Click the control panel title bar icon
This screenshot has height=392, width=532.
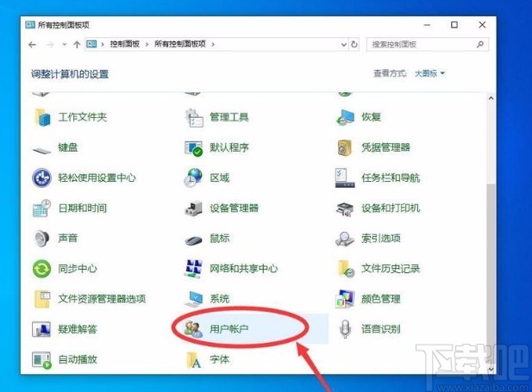(30, 24)
